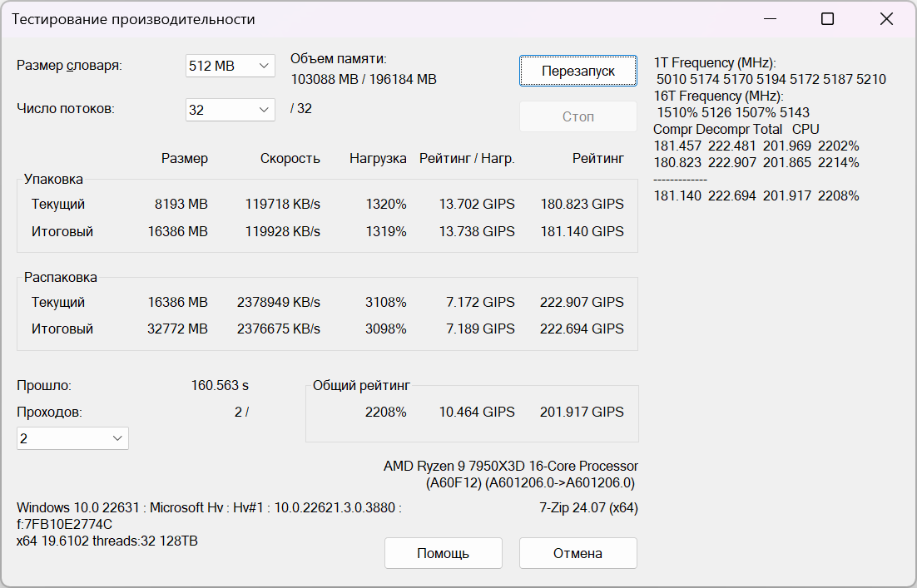Click the total rating 201.917 GIPS value

[582, 412]
